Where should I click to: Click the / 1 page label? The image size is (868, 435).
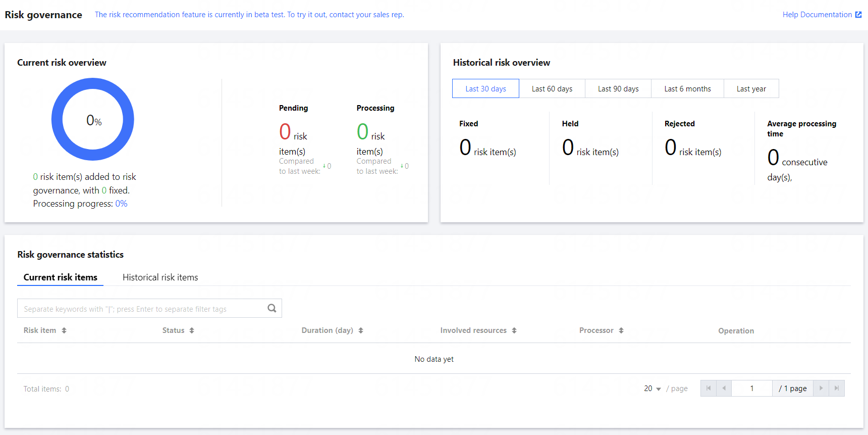793,389
